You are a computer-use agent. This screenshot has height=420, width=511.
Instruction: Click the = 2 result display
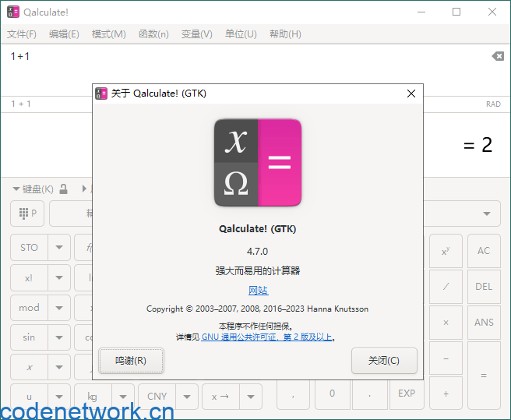[x=478, y=145]
